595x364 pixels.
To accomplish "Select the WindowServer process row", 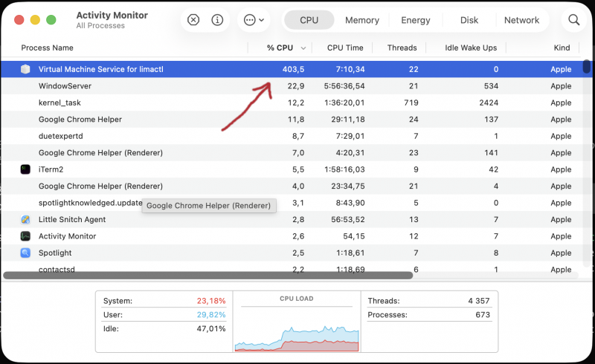I will (x=292, y=85).
